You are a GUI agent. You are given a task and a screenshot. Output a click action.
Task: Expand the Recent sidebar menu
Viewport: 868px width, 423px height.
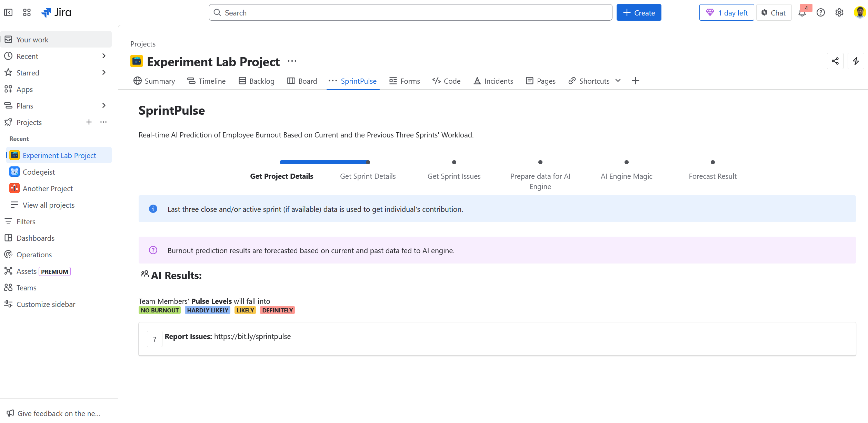[104, 56]
